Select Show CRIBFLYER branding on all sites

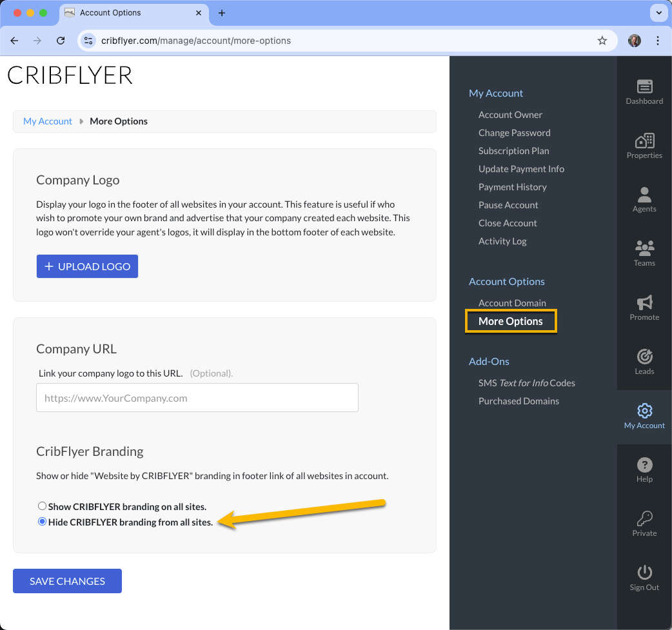[x=42, y=506]
